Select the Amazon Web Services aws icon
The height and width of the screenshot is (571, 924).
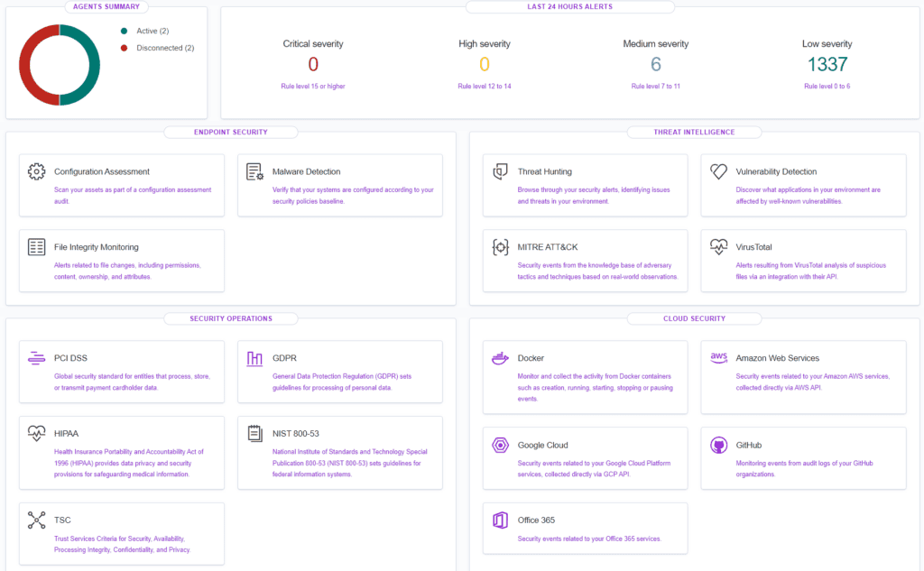tap(717, 357)
